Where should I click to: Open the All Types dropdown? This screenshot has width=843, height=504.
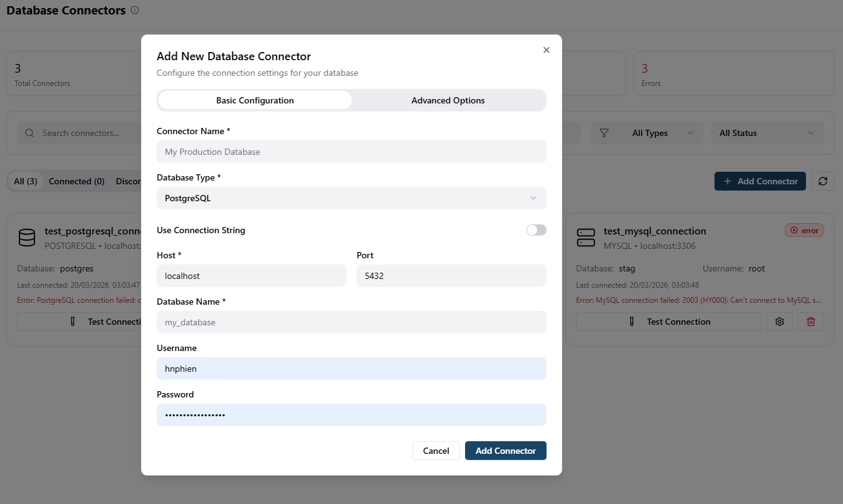coord(647,133)
